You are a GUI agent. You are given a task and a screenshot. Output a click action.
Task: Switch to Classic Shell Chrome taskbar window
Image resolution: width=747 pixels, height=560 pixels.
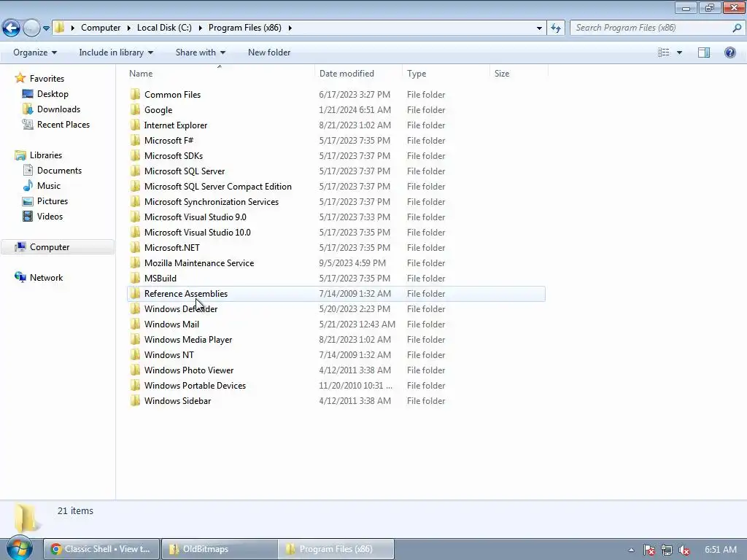[101, 549]
